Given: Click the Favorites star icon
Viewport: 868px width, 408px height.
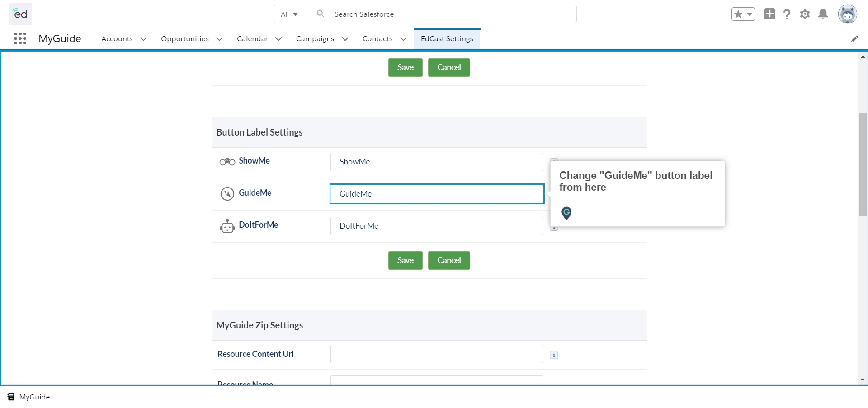Looking at the screenshot, I should 738,14.
